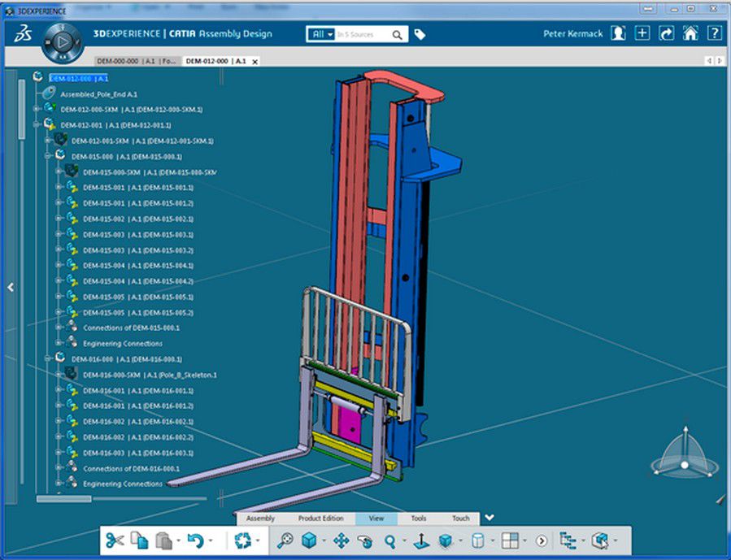Select DEM-015-001.1 in the tree
Viewport: 731px width, 560px height.
[138, 187]
